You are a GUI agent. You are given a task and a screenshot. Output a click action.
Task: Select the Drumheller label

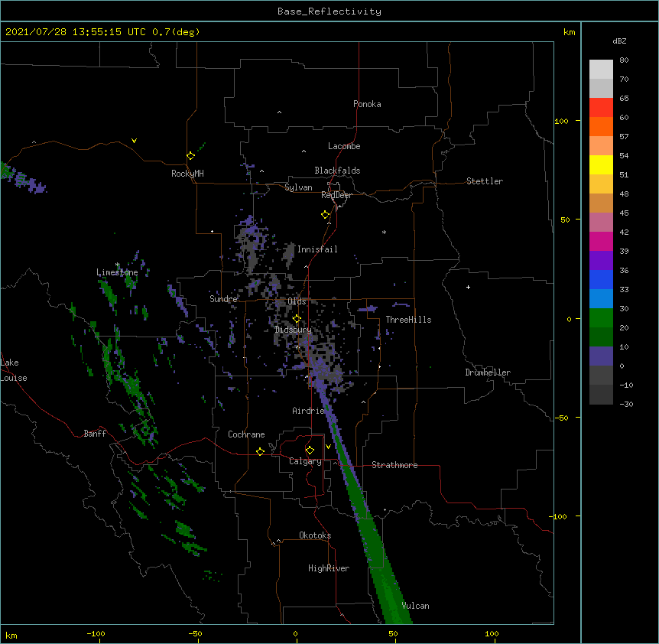click(488, 372)
